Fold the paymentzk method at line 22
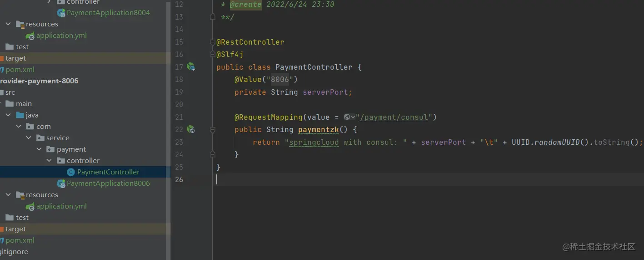This screenshot has height=260, width=644. pos(212,129)
